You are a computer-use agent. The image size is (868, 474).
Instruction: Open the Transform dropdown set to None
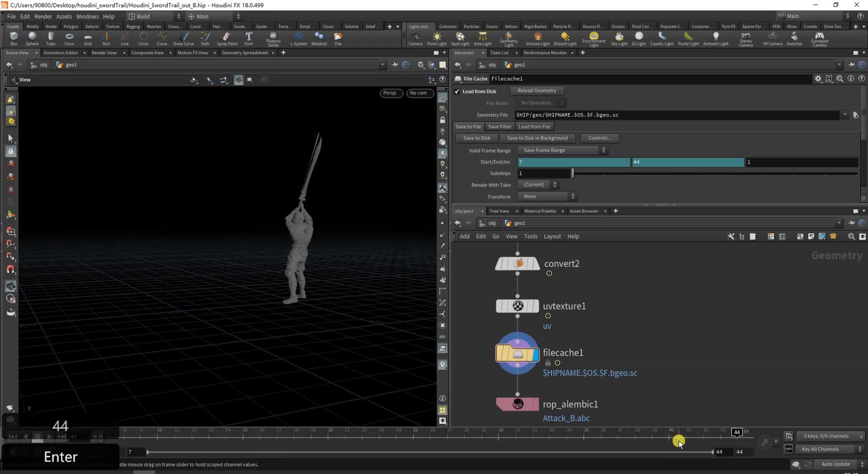[547, 196]
